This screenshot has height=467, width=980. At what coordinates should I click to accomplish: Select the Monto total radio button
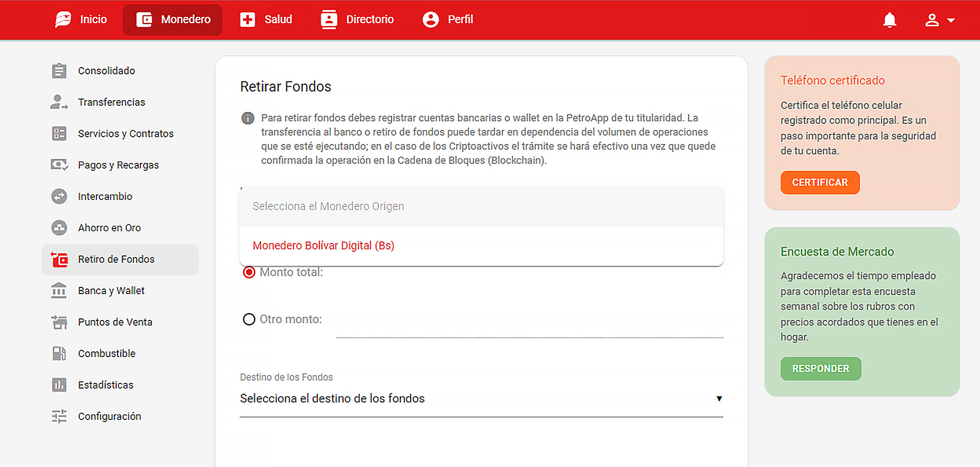tap(249, 272)
